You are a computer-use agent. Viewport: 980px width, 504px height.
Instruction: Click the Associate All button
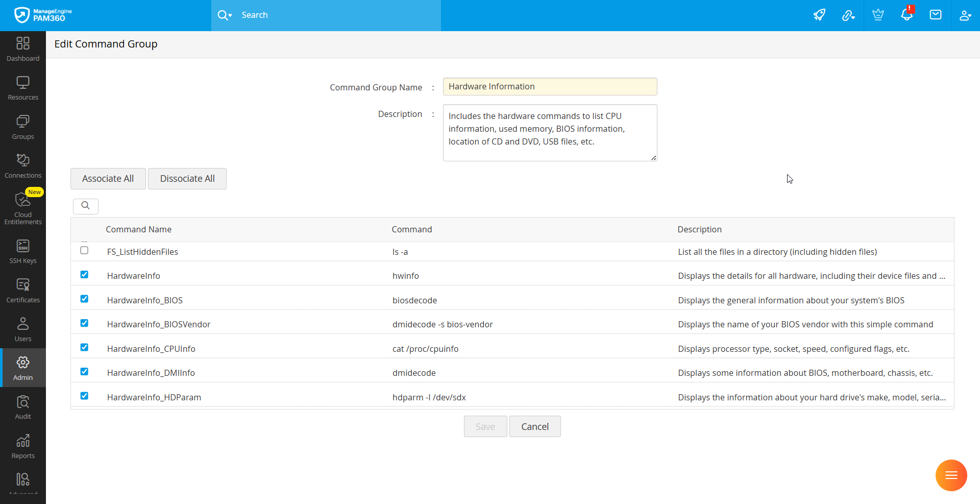(x=108, y=179)
